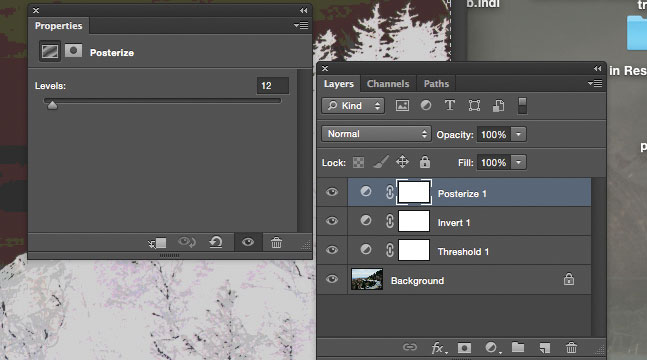Viewport: 647px width, 360px height.
Task: Toggle Posterize adjustment visibility in Properties footer
Action: pyautogui.click(x=248, y=242)
